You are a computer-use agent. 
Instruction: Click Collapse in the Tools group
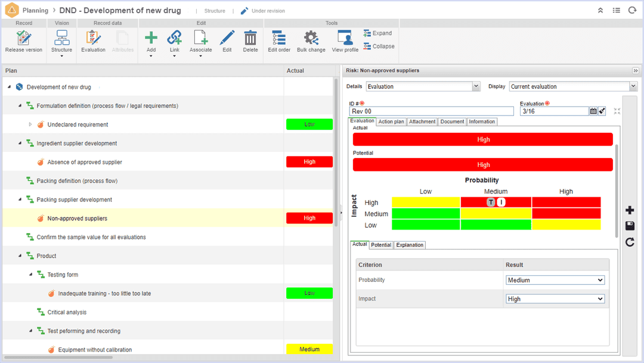tap(379, 46)
